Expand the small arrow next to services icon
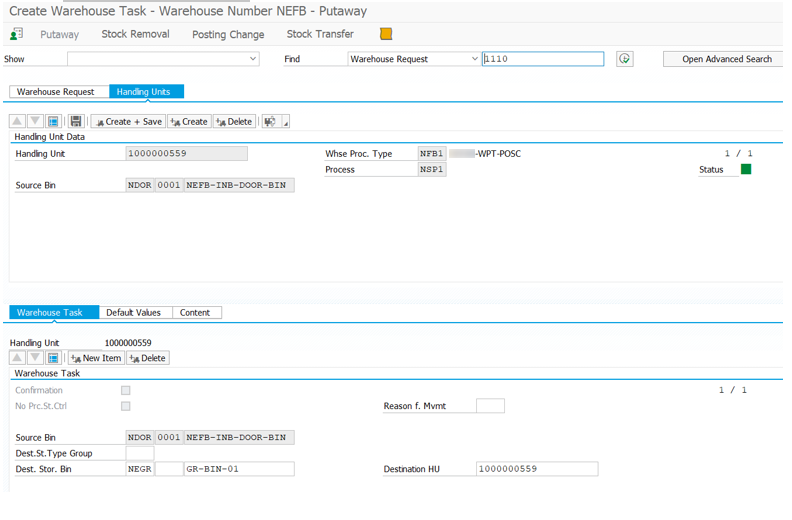Viewport: 792px width, 520px height. click(x=285, y=121)
